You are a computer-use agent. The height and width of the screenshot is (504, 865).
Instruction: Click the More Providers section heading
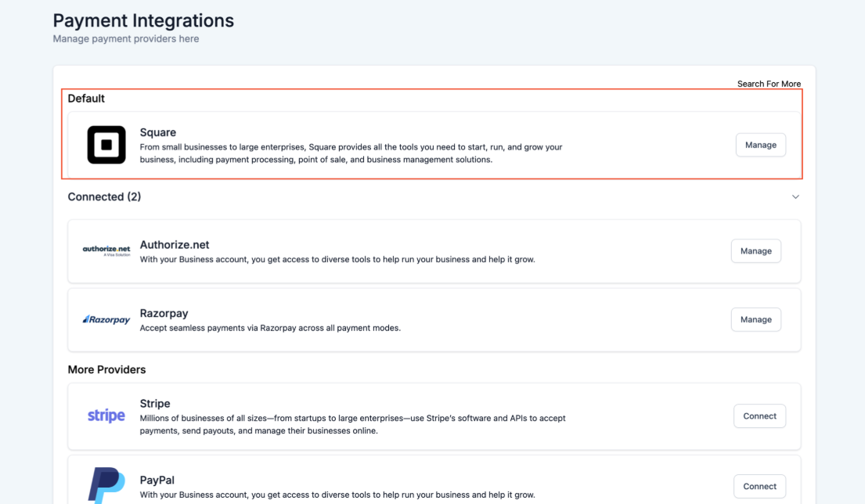point(106,369)
